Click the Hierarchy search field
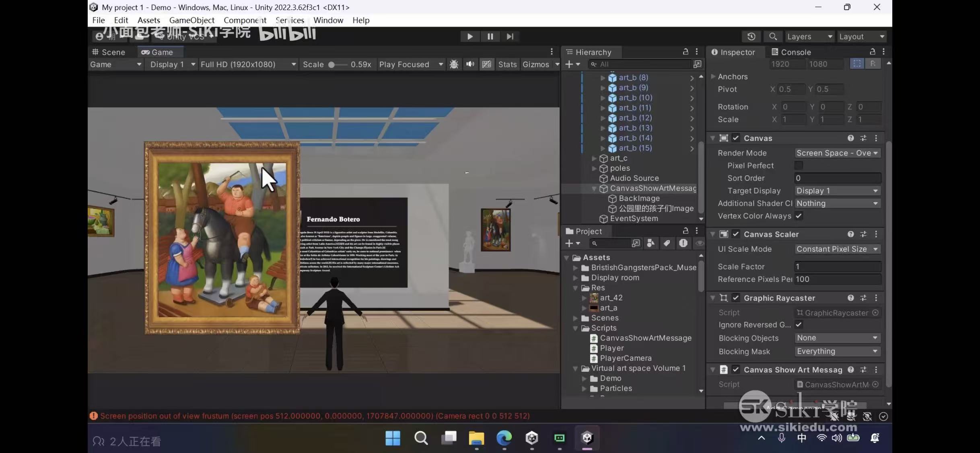980x453 pixels. [640, 64]
